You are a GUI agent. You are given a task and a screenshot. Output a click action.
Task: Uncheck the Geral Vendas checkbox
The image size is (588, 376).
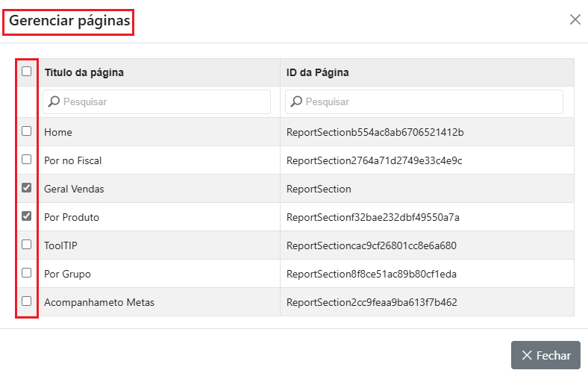27,188
